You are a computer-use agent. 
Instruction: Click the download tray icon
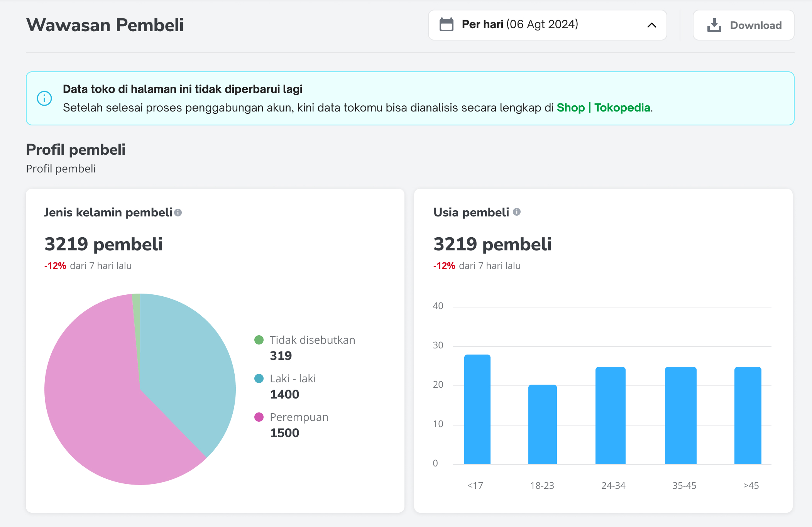pyautogui.click(x=714, y=25)
